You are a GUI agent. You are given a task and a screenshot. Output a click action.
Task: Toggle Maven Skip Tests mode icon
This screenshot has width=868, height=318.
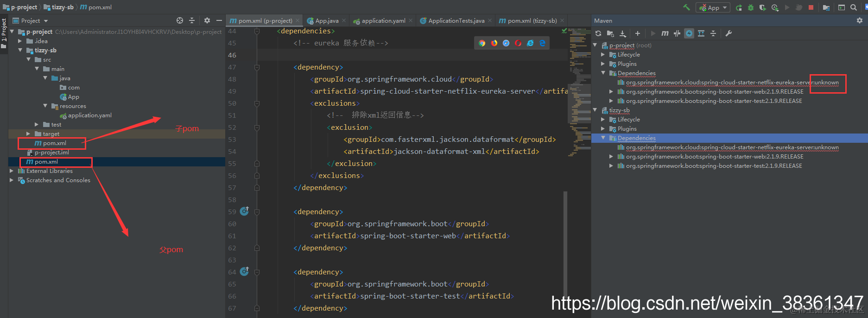click(x=677, y=33)
